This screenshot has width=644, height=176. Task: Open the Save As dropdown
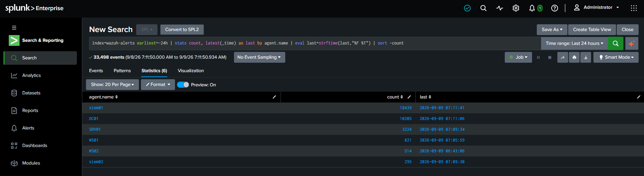[552, 30]
